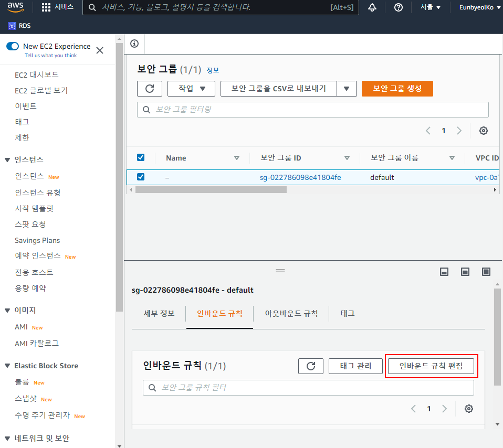The height and width of the screenshot is (448, 503).
Task: Click the sidebar vertical scrollbar
Action: pos(119,177)
